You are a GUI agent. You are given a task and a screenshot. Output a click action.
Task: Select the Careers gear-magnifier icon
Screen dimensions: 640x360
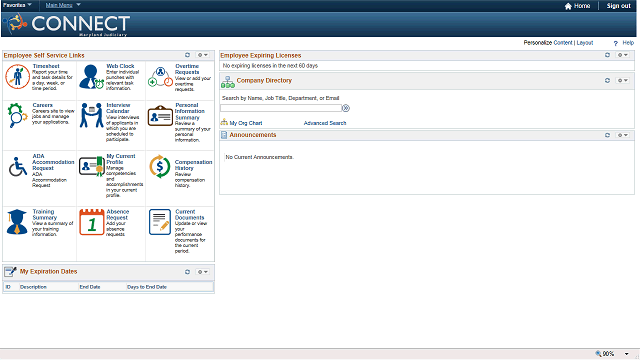tap(17, 115)
